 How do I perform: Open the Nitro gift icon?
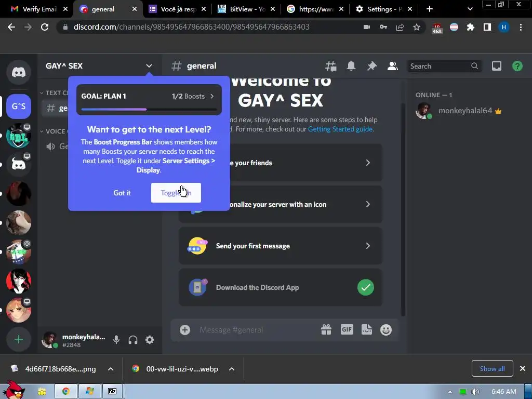(326, 329)
